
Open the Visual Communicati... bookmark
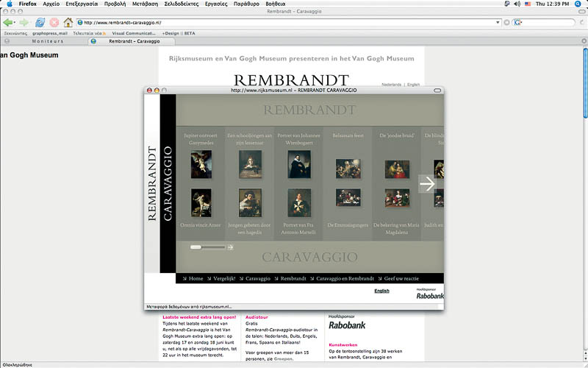pyautogui.click(x=134, y=33)
